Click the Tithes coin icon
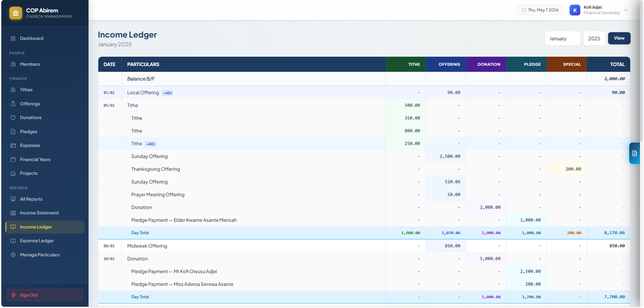Screen dimensions: 644x308 click(x=13, y=90)
